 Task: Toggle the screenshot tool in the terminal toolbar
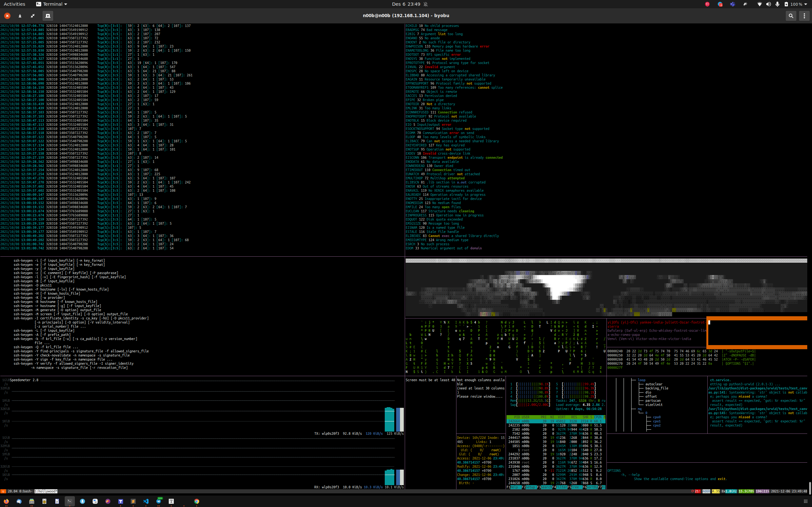click(48, 16)
